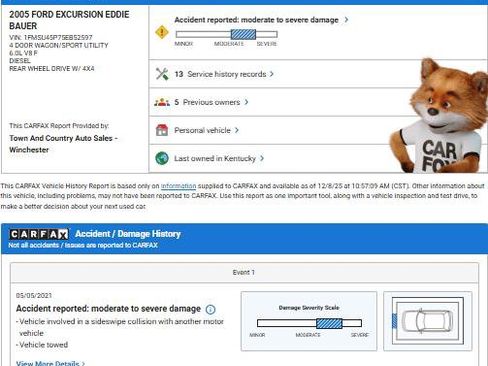Follow the underlined information link
Image resolution: width=488 pixels, height=366 pixels.
(x=178, y=186)
